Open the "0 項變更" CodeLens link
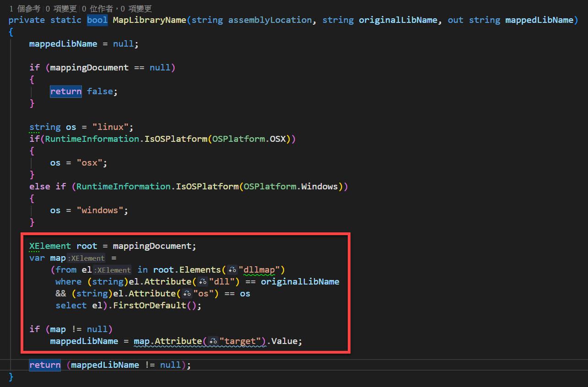This screenshot has height=387, width=588. (61, 9)
